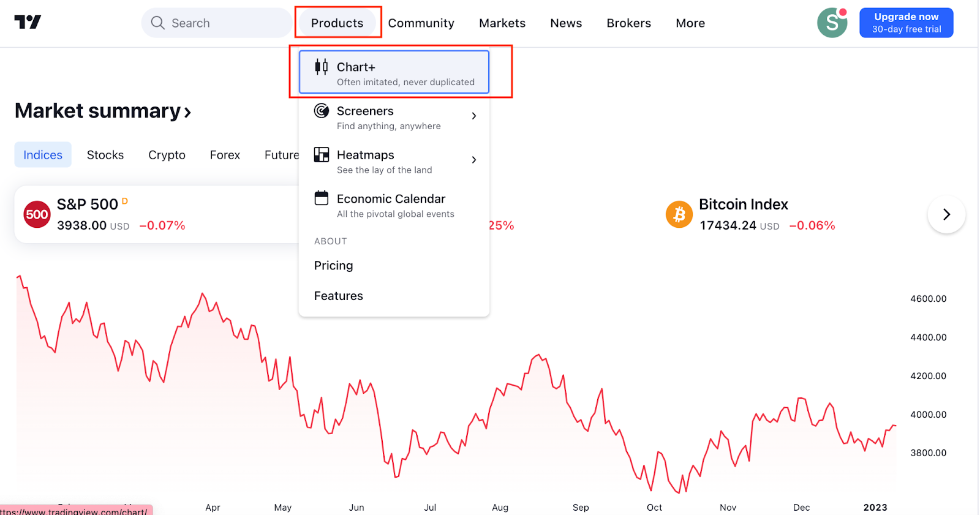Open the Pricing link

coord(333,265)
